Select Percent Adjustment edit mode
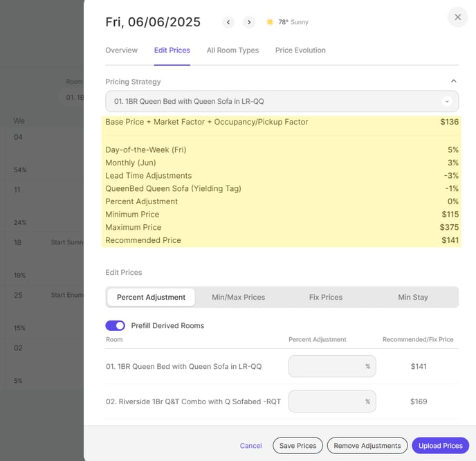Image resolution: width=476 pixels, height=461 pixels. tap(151, 297)
